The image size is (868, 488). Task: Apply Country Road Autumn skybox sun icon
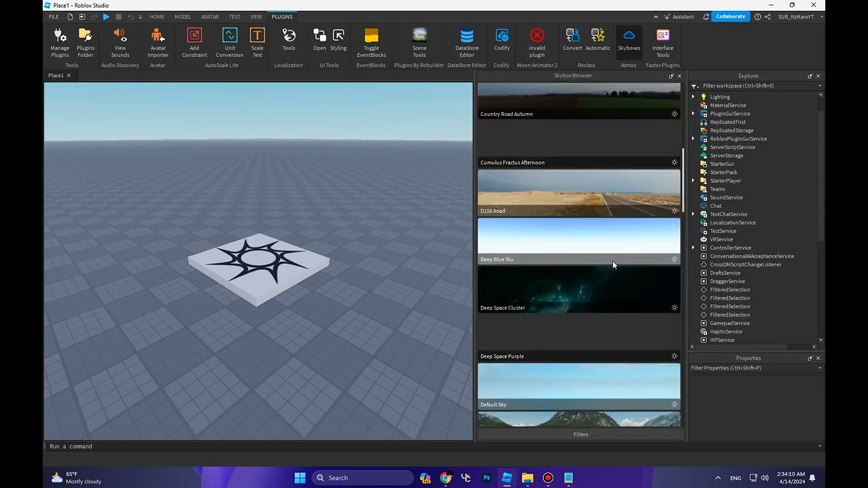click(674, 114)
